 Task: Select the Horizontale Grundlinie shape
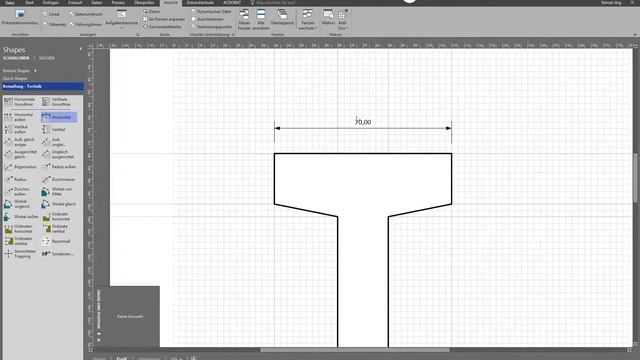pos(20,102)
